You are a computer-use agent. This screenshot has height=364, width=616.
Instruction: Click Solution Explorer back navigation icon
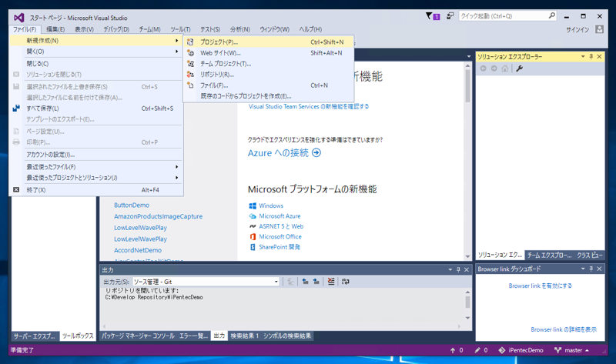coord(484,68)
